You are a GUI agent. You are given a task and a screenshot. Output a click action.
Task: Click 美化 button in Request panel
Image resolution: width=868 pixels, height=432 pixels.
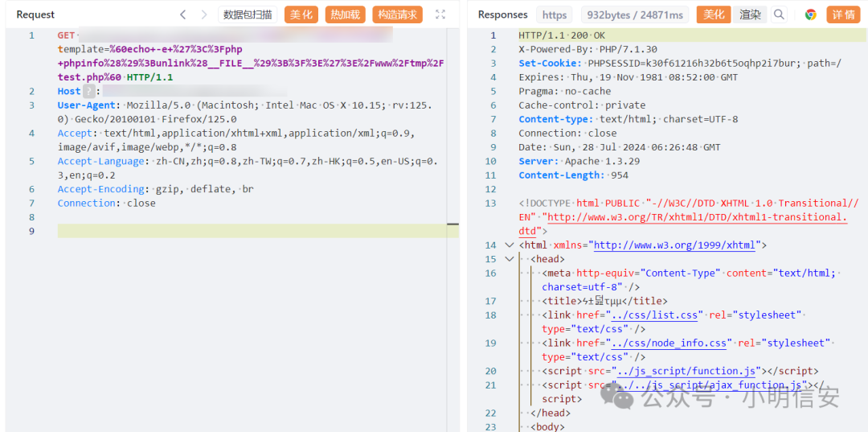pyautogui.click(x=301, y=15)
